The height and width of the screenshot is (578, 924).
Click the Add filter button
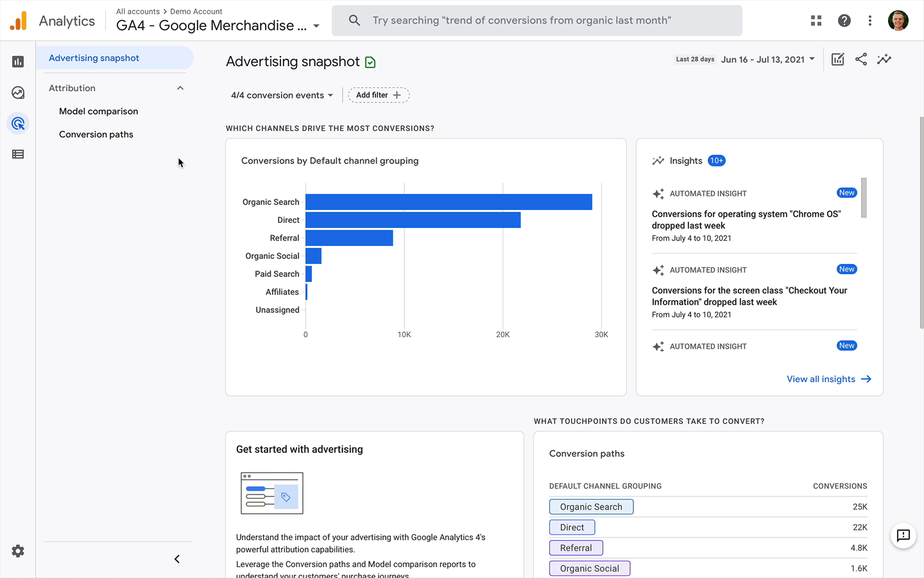click(x=378, y=94)
